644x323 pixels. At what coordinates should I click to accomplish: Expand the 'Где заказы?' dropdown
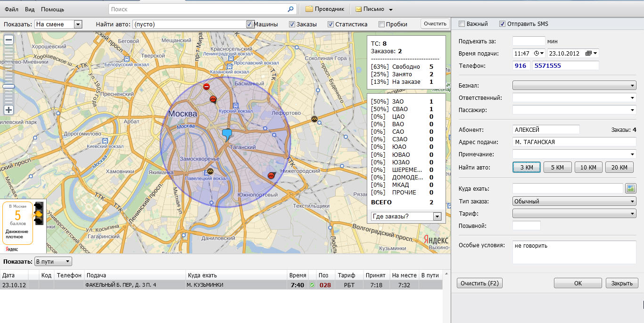(x=406, y=216)
